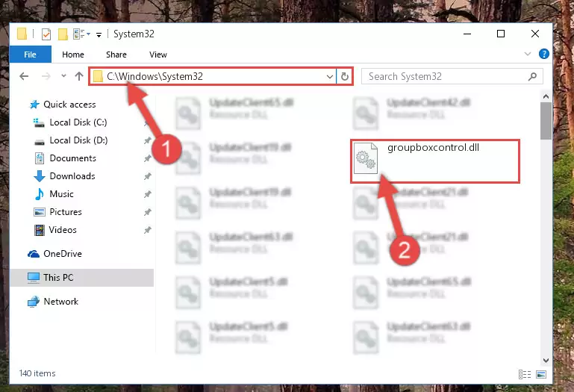This screenshot has width=574, height=392.
Task: Go up one folder level
Action: 79,76
